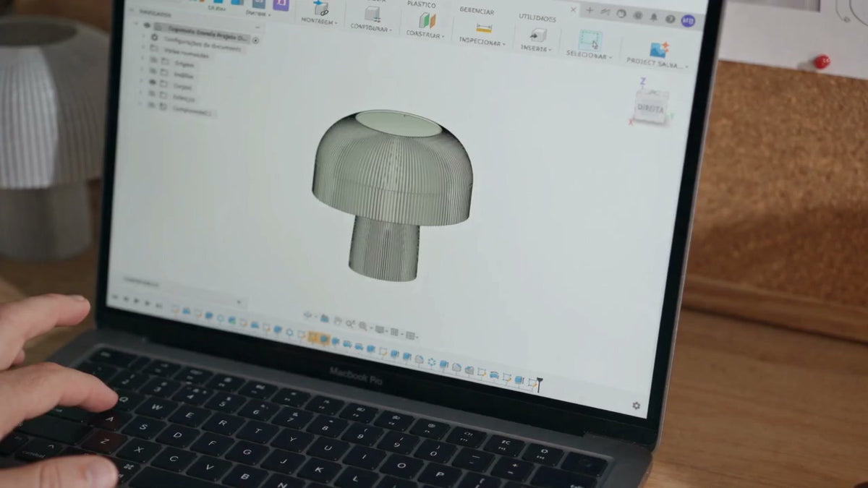Toggle visibility of the Origem folder
This screenshot has height=488, width=868.
pyautogui.click(x=153, y=61)
